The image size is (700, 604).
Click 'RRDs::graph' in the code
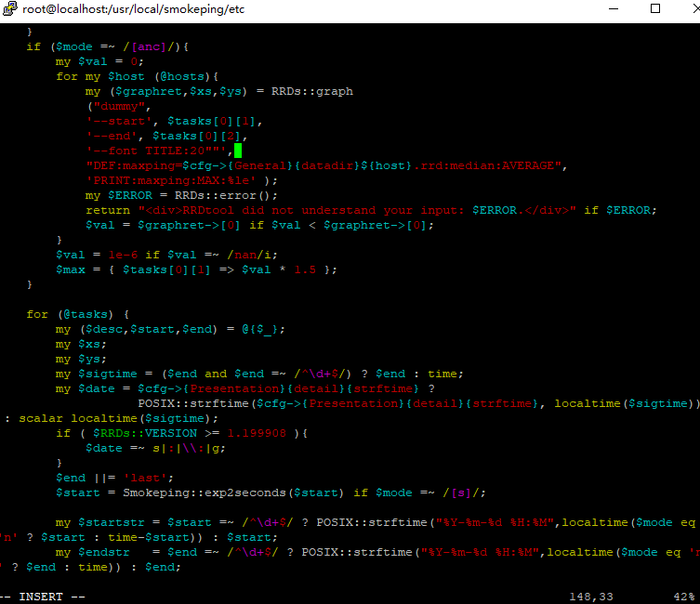point(312,91)
